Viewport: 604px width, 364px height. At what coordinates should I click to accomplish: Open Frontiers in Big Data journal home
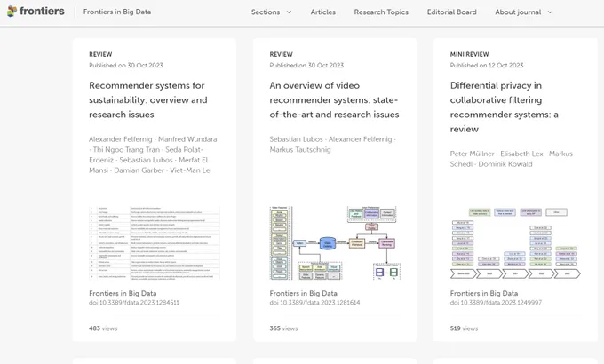(117, 12)
